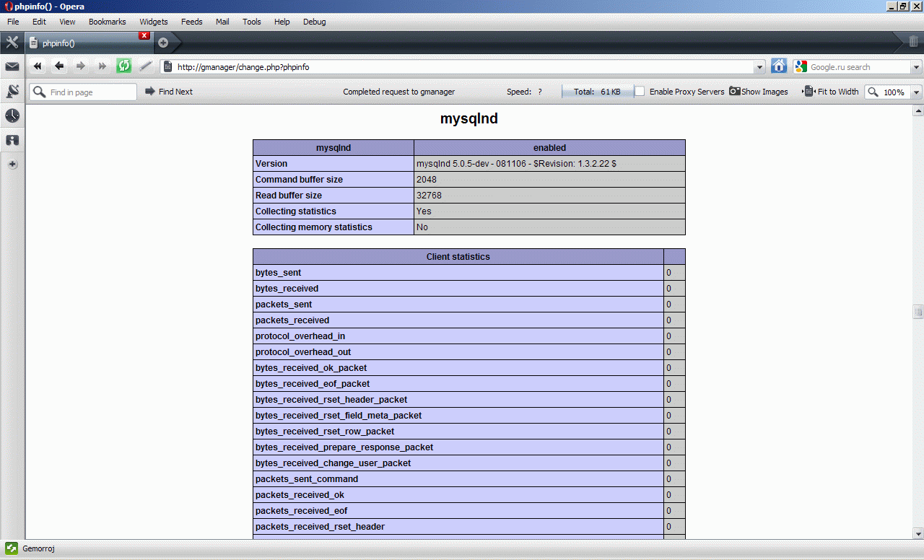
Task: Click the new tab plus icon
Action: tap(163, 43)
